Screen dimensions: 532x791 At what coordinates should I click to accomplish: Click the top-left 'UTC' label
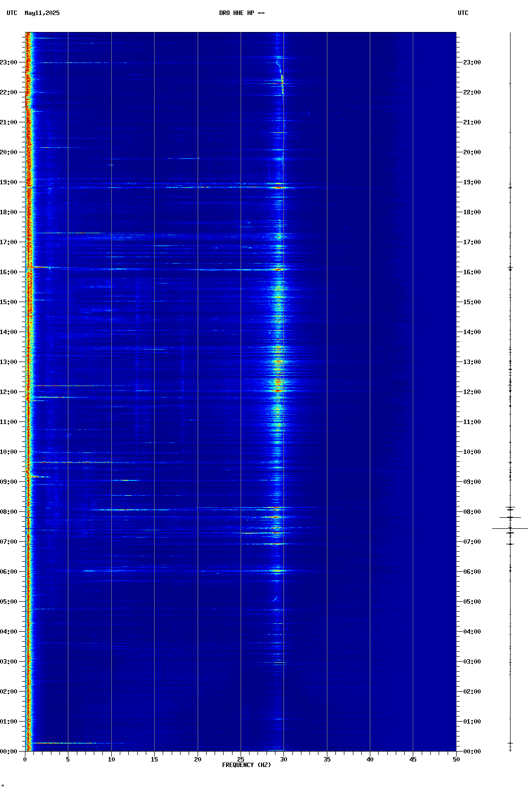[x=12, y=13]
